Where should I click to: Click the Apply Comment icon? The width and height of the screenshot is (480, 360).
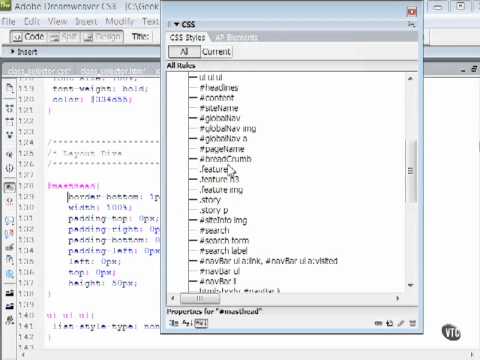(x=10, y=220)
